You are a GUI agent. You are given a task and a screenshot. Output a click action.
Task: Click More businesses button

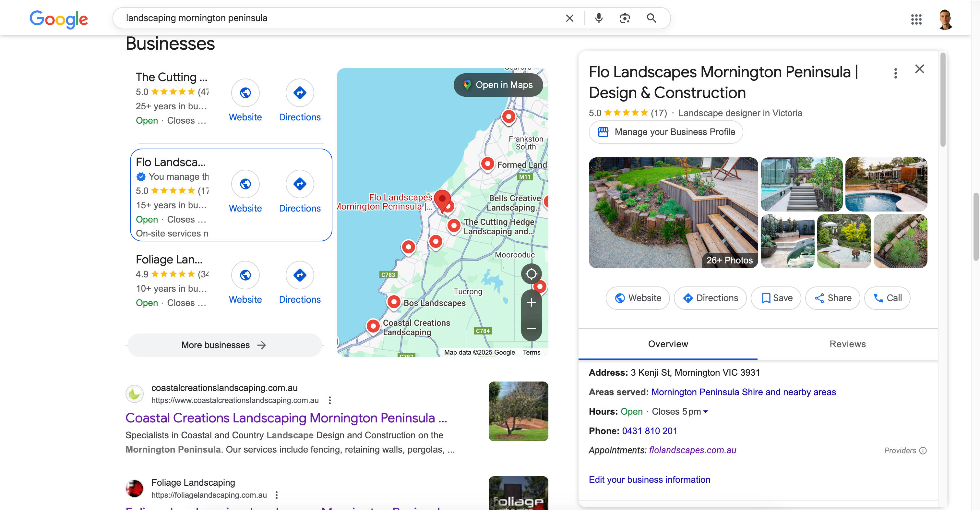[x=224, y=345]
